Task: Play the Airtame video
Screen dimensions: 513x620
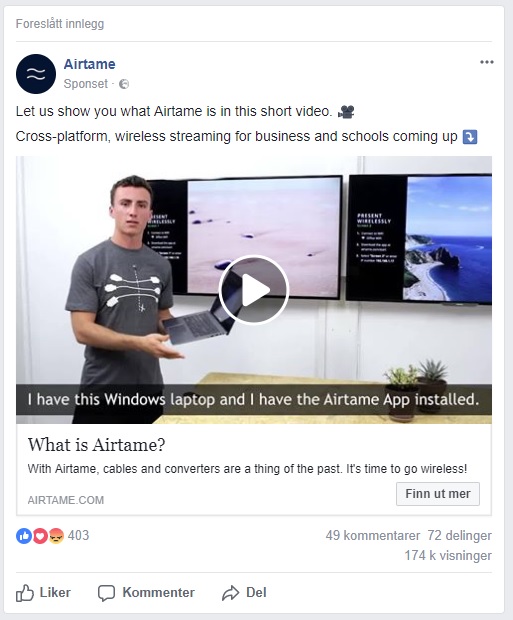Action: tap(254, 290)
